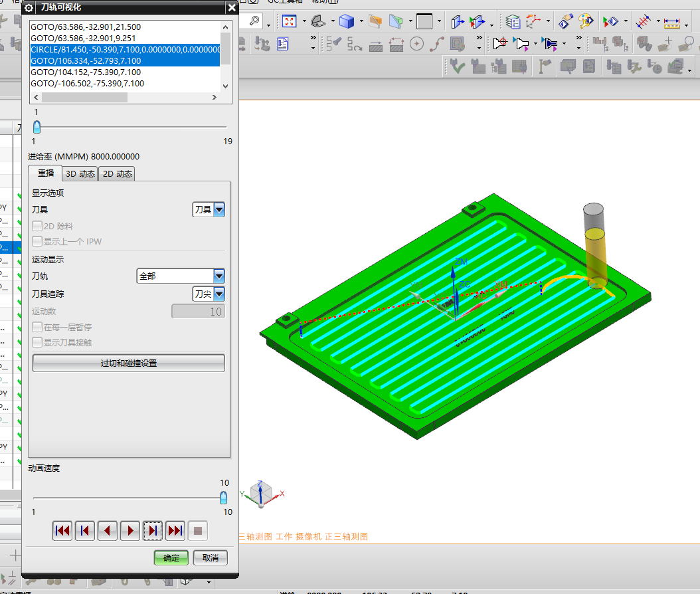The width and height of the screenshot is (700, 594).
Task: Toggle the 显示刀具接触 checkbox
Action: 37,342
